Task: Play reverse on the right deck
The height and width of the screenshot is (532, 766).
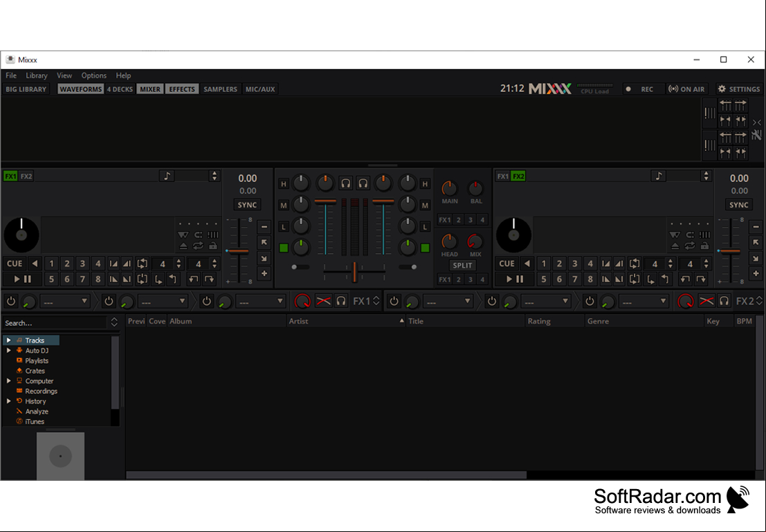Action: [527, 264]
